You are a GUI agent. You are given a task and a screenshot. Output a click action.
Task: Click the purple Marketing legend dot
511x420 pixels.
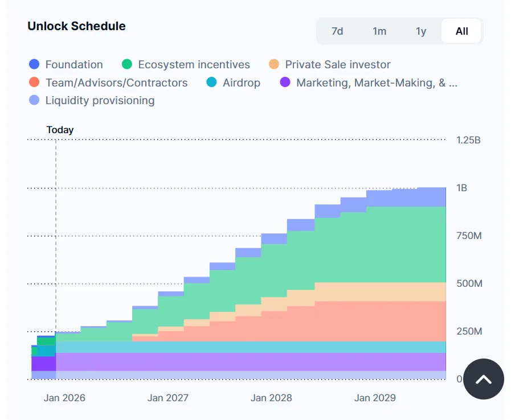tap(285, 83)
